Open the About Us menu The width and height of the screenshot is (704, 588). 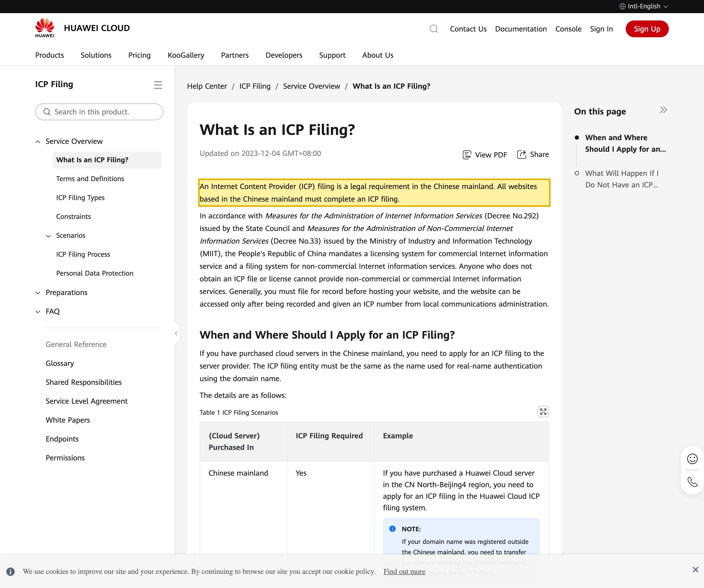[378, 55]
